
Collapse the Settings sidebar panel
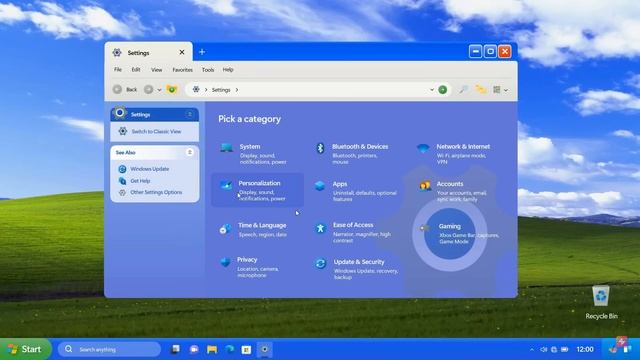coord(189,114)
